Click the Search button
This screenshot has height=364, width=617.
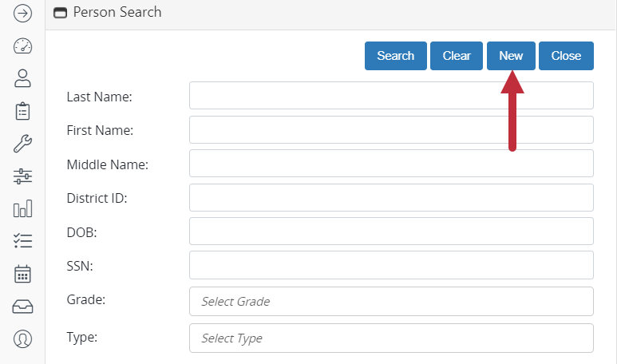pos(395,56)
